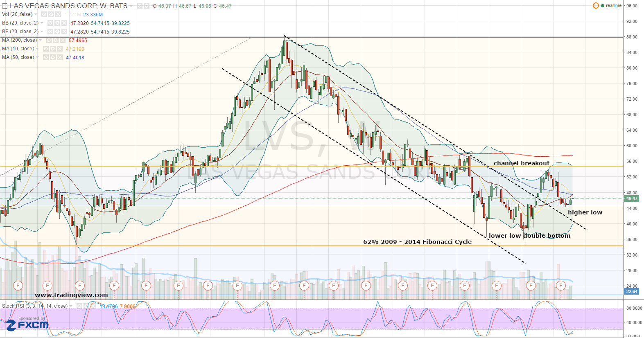This screenshot has width=644, height=338.
Task: Open settings gear for LAS VEGAS SANDS CORP series
Action: (x=146, y=6)
